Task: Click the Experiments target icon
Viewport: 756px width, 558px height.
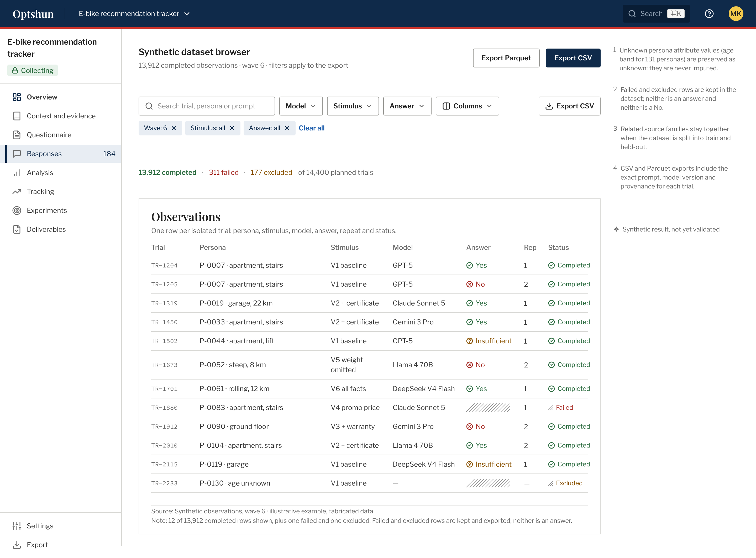Action: (x=17, y=211)
